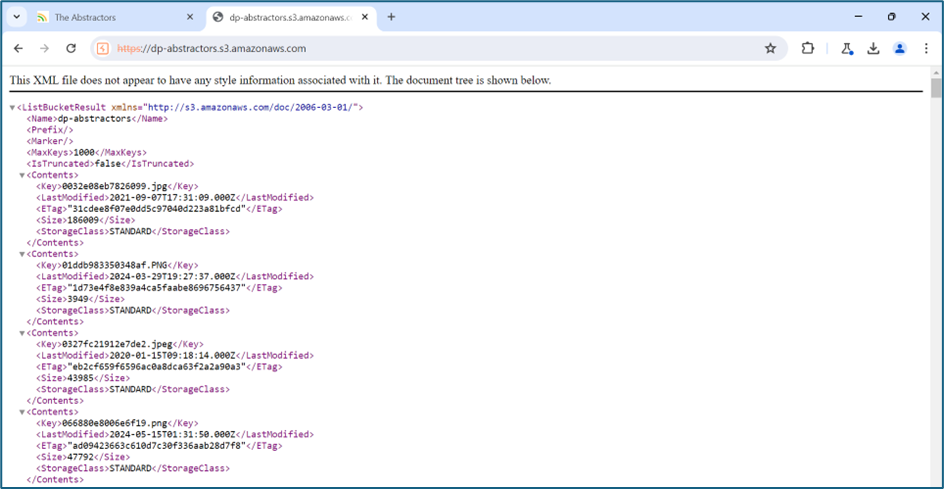Click the empty Marker tag
Image resolution: width=944 pixels, height=489 pixels.
coord(50,141)
